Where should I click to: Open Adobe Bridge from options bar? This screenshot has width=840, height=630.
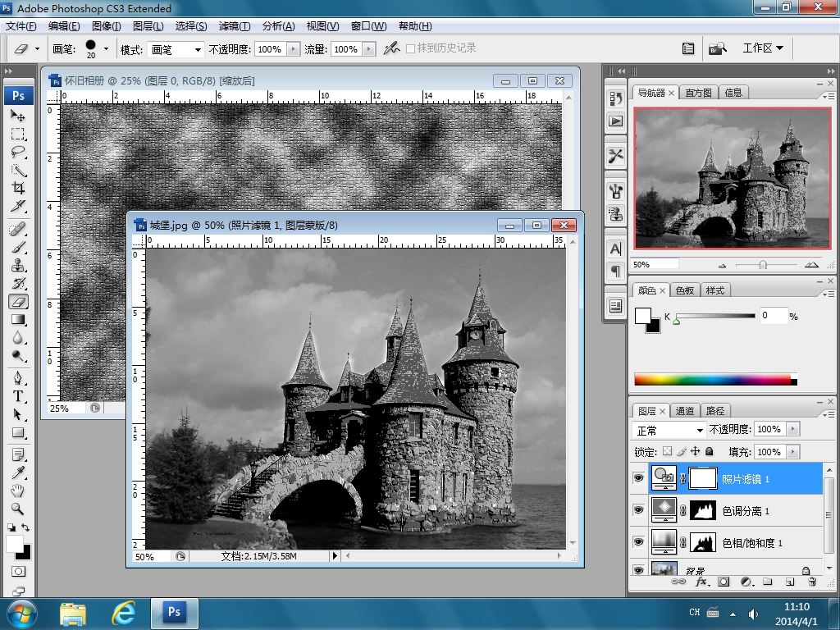(x=717, y=48)
